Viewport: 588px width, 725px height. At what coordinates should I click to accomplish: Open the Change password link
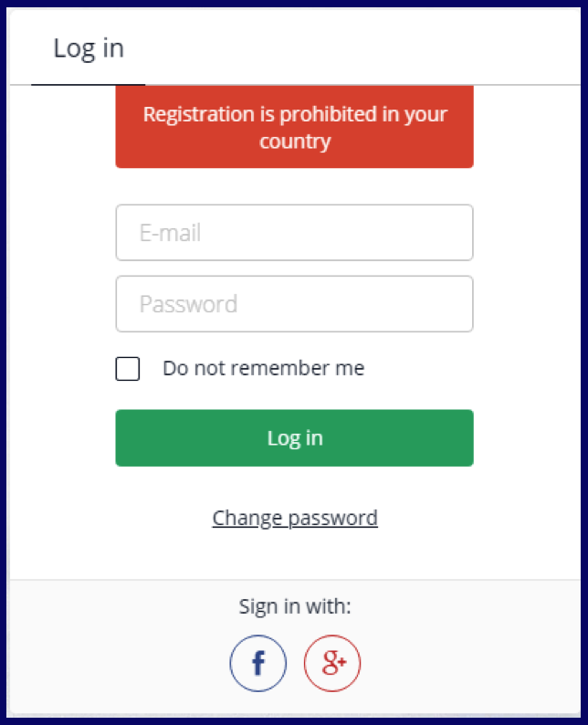point(295,519)
